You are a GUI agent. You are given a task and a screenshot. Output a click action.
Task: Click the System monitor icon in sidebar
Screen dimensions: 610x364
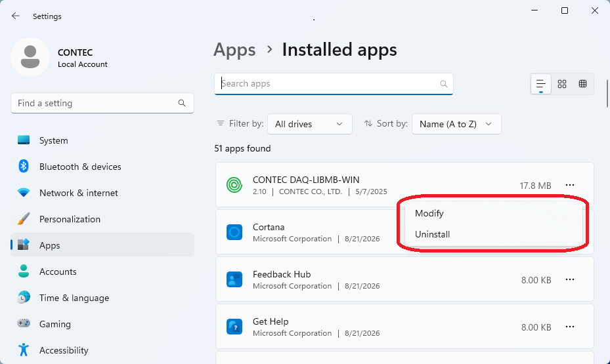click(24, 140)
